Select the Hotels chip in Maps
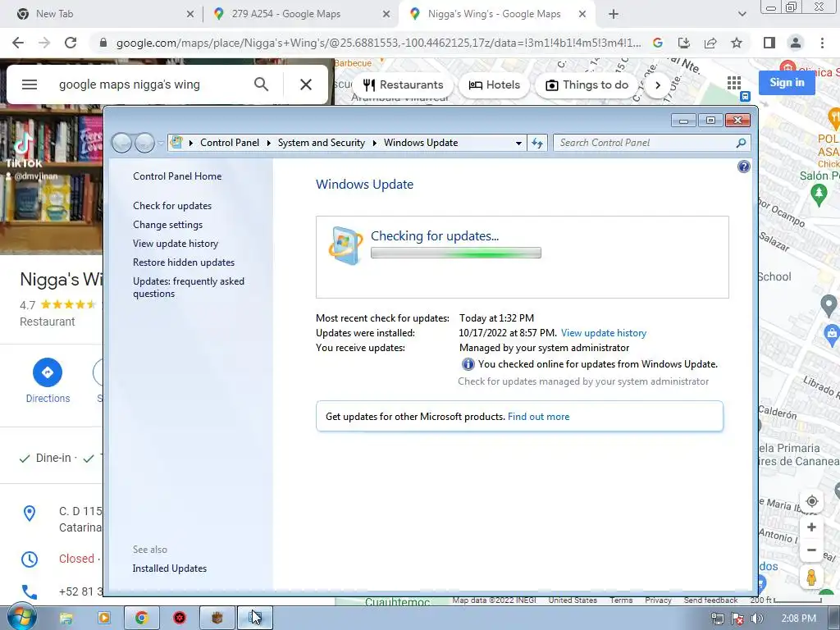Image resolution: width=840 pixels, height=630 pixels. pos(494,84)
